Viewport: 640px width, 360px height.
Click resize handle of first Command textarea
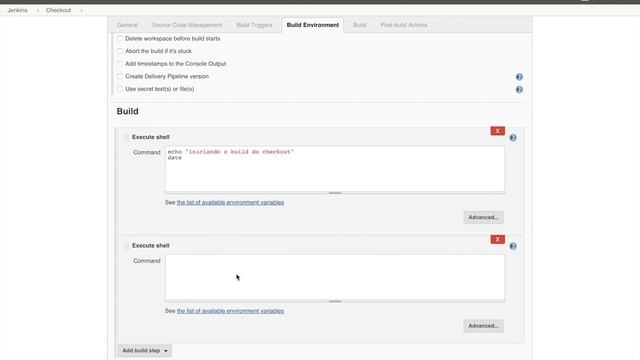tap(335, 193)
